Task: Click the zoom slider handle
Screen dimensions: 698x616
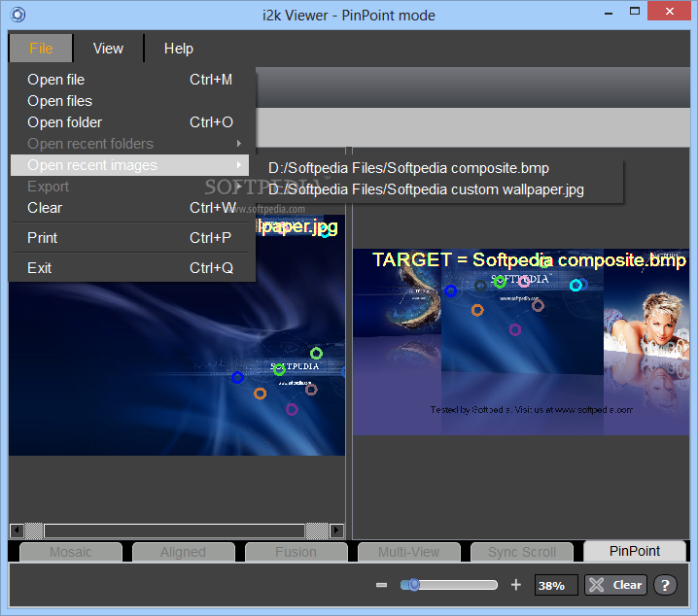Action: [x=413, y=584]
